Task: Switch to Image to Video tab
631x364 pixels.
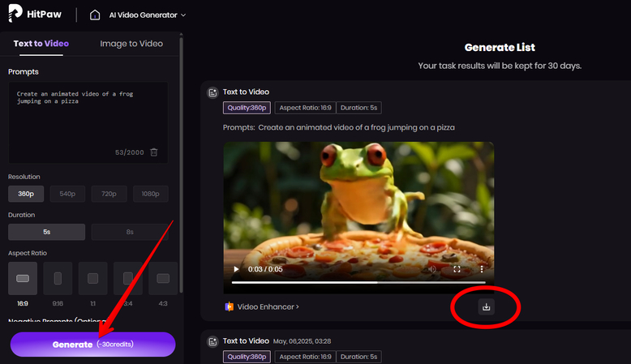Action: click(131, 44)
